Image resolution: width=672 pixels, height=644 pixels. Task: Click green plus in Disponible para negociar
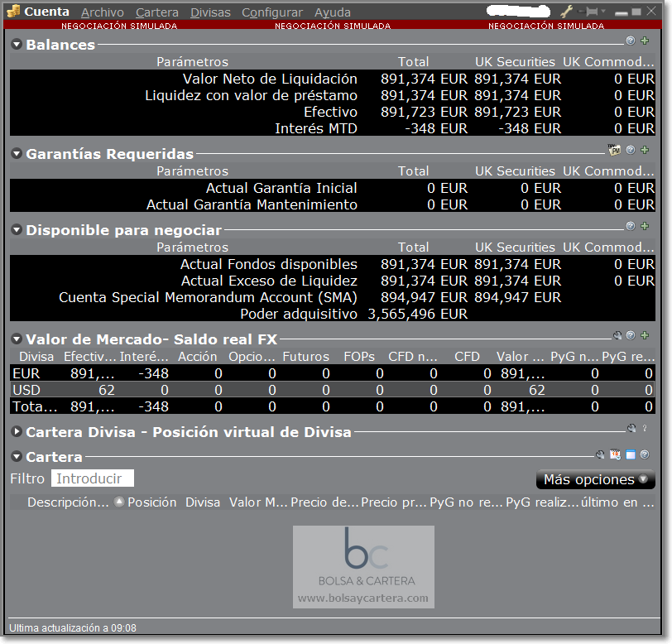(x=645, y=226)
